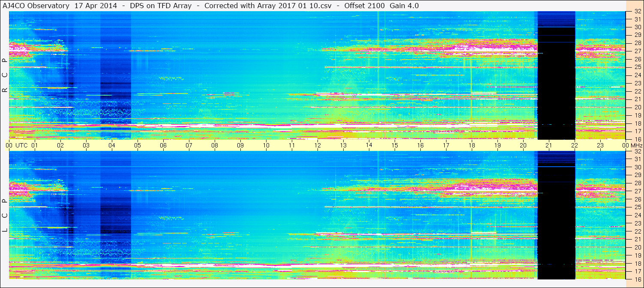Select '30' MHz on the LCP scale
This screenshot has width=644, height=288.
(637, 167)
